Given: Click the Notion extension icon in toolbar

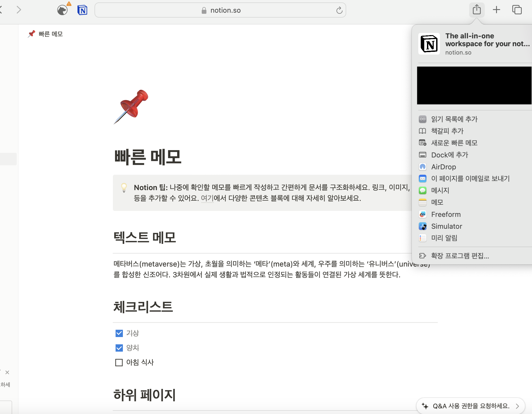Looking at the screenshot, I should 82,11.
